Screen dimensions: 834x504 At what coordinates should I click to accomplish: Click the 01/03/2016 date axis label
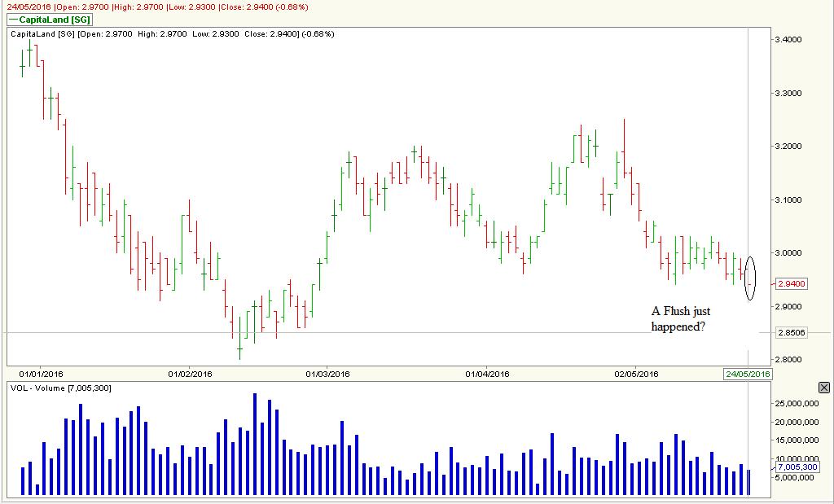[327, 374]
